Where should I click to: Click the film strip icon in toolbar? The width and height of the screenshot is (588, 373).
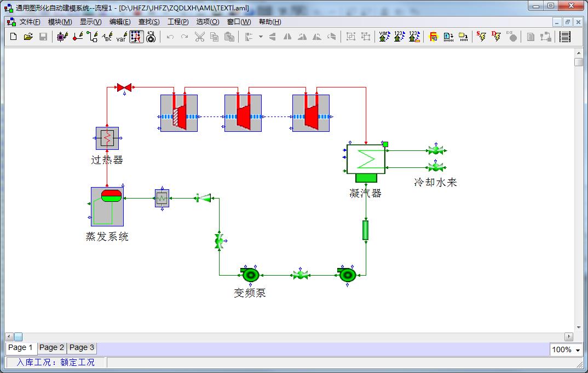click(566, 37)
